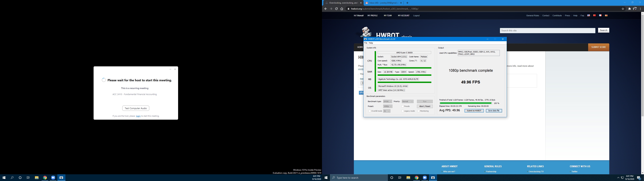Viewport: 644px width, 181px height.
Task: Click Abort / Reset button
Action: coord(425,106)
